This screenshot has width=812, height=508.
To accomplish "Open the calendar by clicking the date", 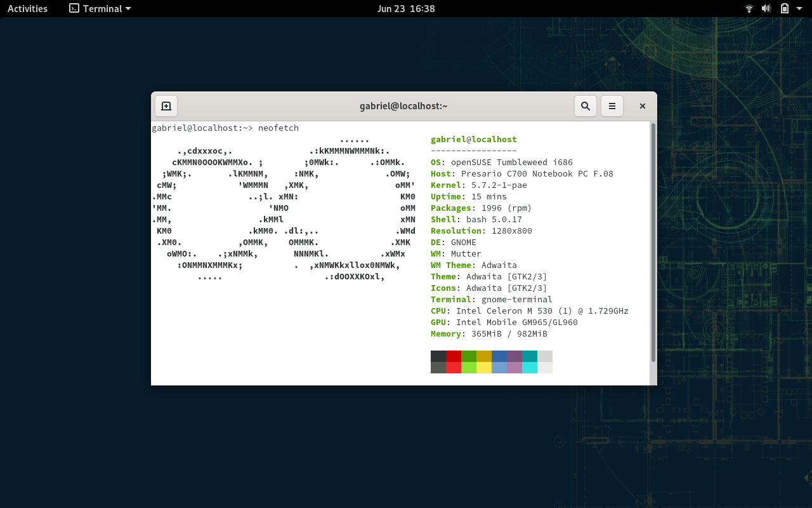I will [x=406, y=8].
